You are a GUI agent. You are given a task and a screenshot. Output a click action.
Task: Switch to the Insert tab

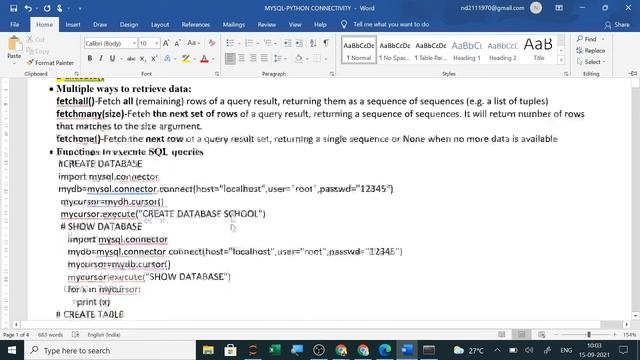[x=73, y=24]
